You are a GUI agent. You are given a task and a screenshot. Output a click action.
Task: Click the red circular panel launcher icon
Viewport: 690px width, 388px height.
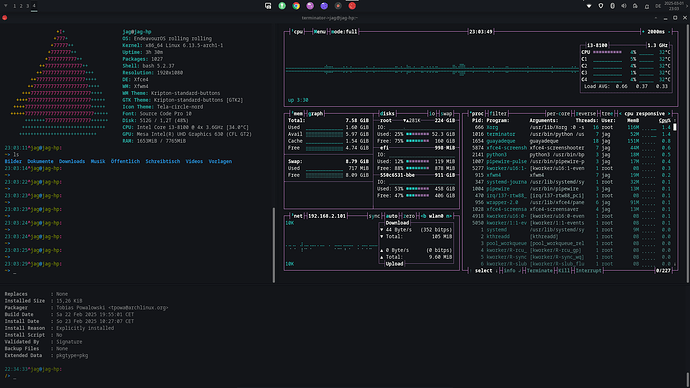pyautogui.click(x=352, y=6)
